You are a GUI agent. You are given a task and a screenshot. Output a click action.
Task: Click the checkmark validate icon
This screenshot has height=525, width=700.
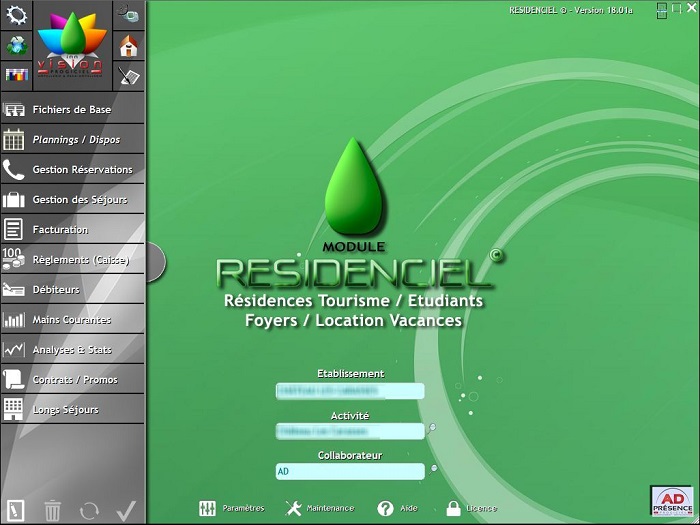pyautogui.click(x=125, y=510)
